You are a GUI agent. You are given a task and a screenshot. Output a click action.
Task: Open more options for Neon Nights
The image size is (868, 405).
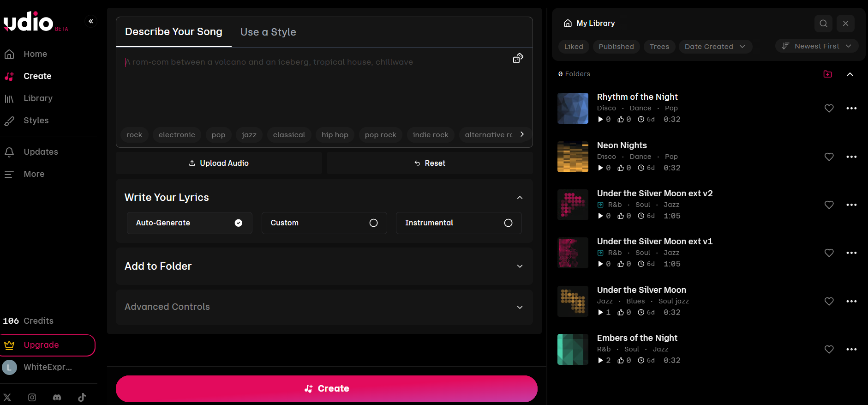point(852,157)
